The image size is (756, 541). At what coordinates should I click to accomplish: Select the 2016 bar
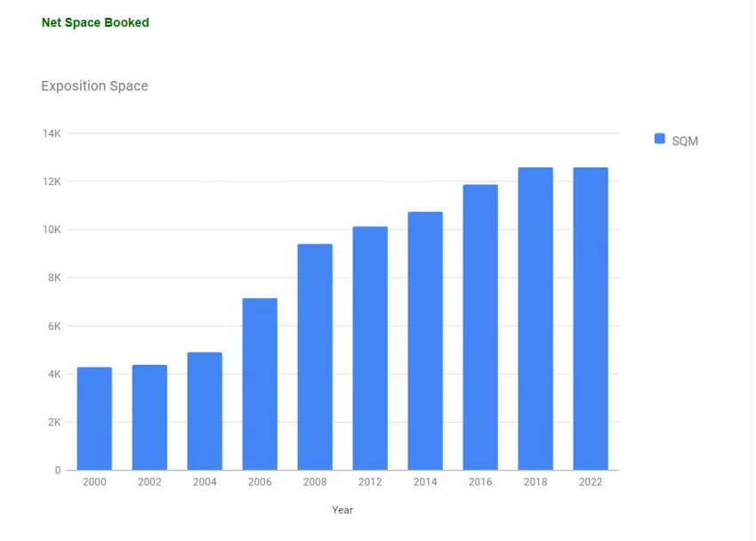(x=480, y=327)
